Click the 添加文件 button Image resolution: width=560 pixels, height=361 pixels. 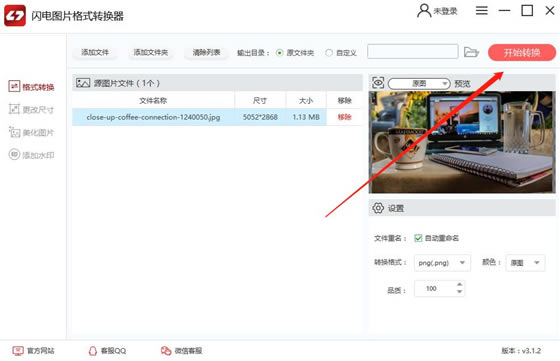tap(95, 52)
